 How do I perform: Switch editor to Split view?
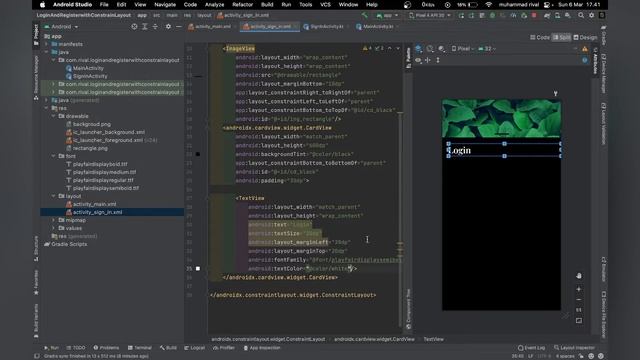point(562,37)
